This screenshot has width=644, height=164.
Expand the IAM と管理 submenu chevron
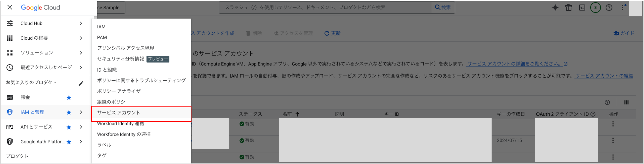81,112
